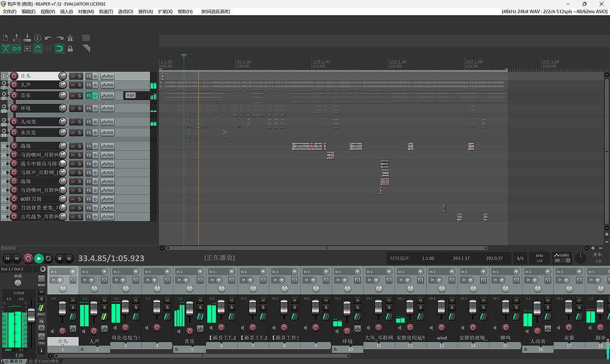The width and height of the screenshot is (610, 364).
Task: Click the triangular ruler icon in the toolbar
Action: click(x=86, y=49)
